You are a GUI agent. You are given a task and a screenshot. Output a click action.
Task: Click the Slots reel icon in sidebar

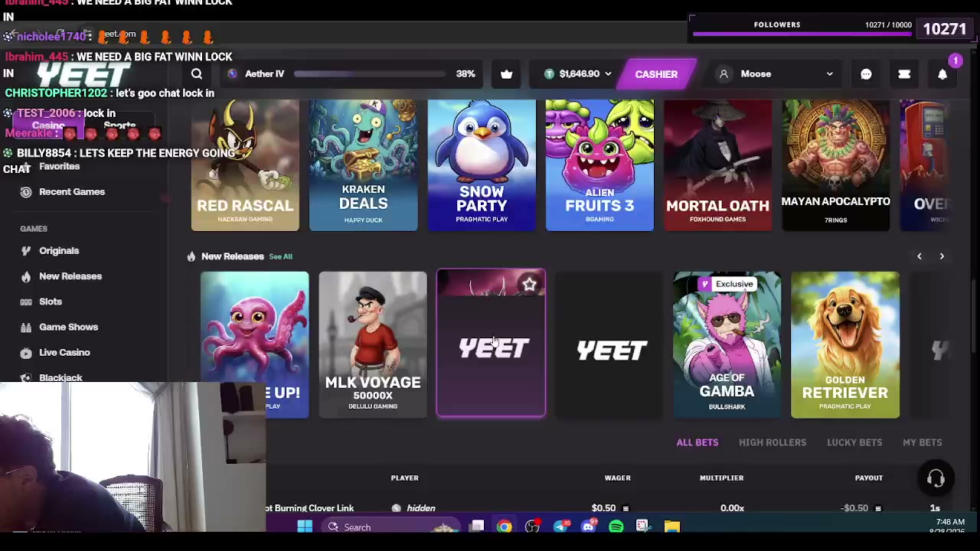26,302
